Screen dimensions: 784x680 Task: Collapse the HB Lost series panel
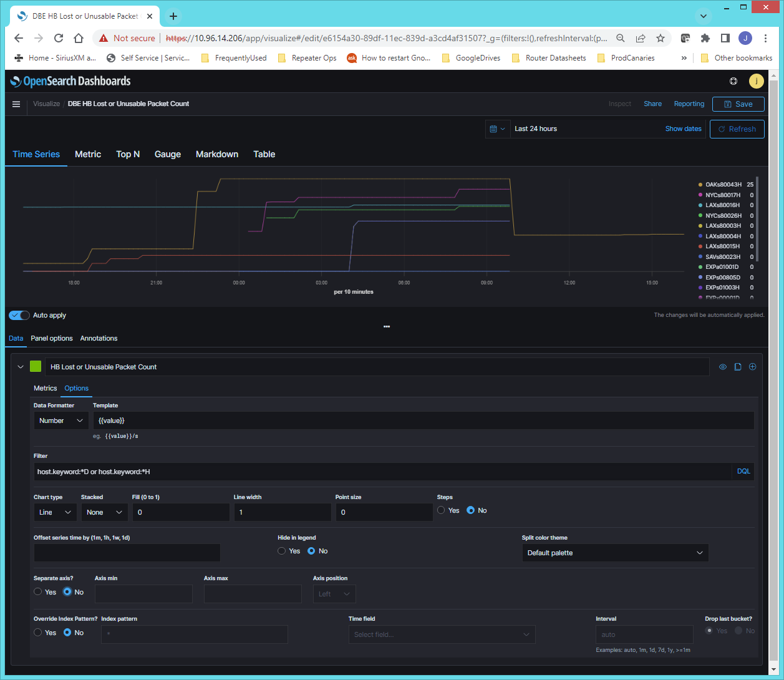(21, 367)
